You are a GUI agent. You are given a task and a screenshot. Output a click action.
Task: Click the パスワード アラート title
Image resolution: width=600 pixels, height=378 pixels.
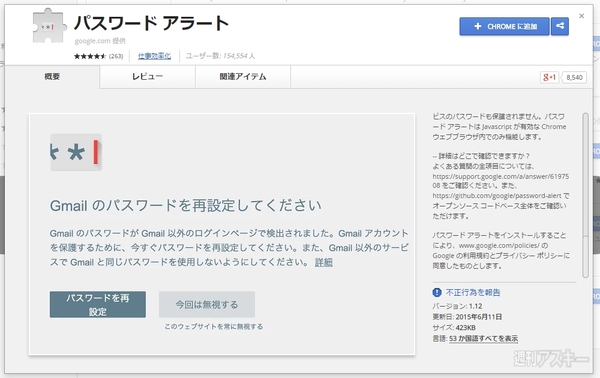point(152,23)
